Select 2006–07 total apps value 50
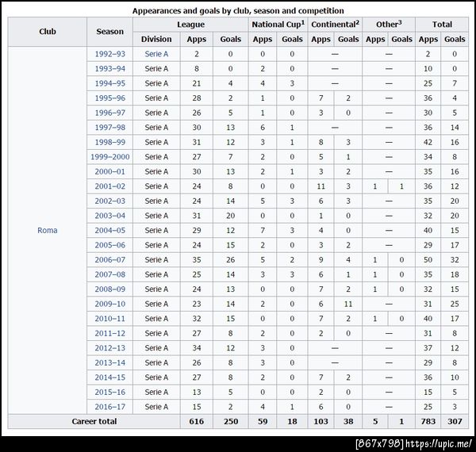The height and width of the screenshot is (452, 476). [428, 260]
